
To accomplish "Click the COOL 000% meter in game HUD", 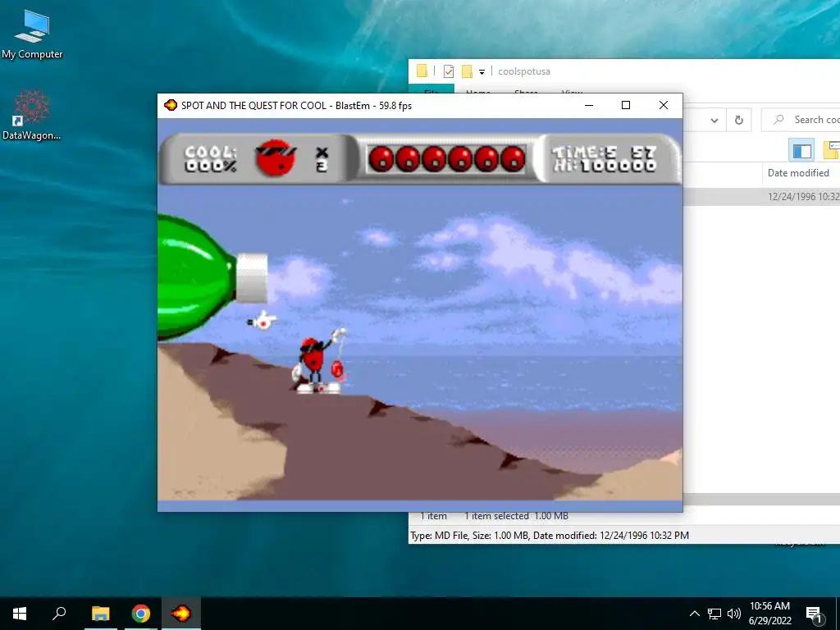I will click(211, 158).
